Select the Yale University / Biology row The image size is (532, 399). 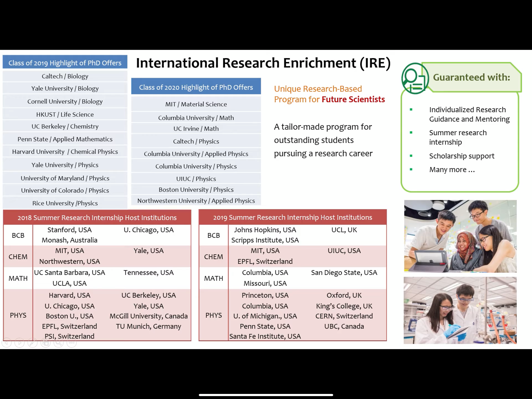[x=65, y=88]
